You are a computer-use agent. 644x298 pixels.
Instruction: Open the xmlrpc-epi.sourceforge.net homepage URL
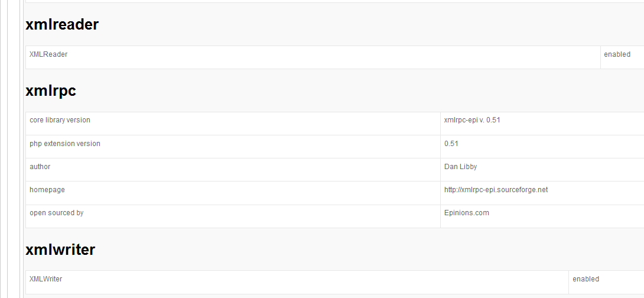496,190
